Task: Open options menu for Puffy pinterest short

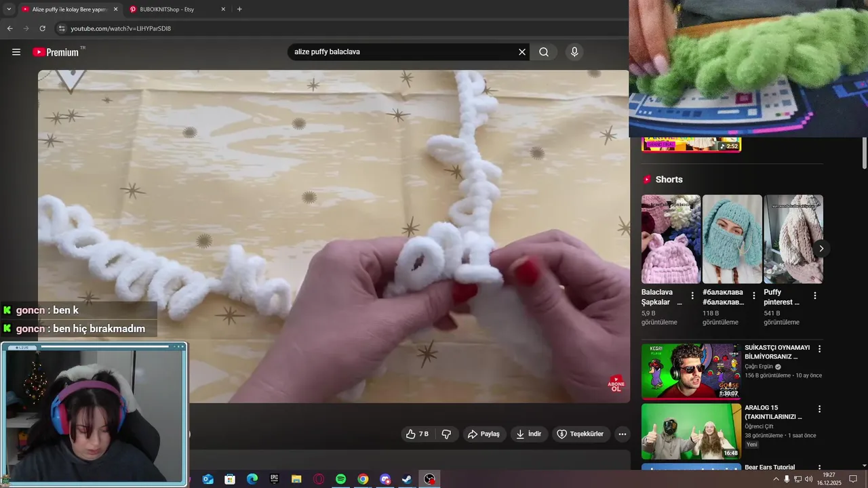Action: [x=815, y=296]
